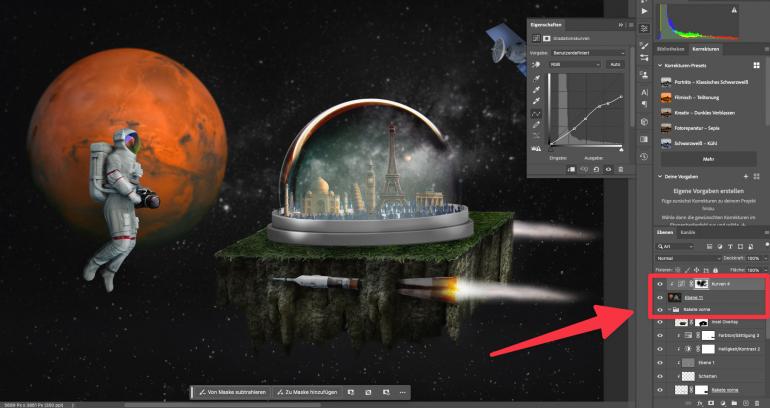Pick the white point eyedropper in Curves
Viewport: 770px width, 408px height.
tap(537, 101)
